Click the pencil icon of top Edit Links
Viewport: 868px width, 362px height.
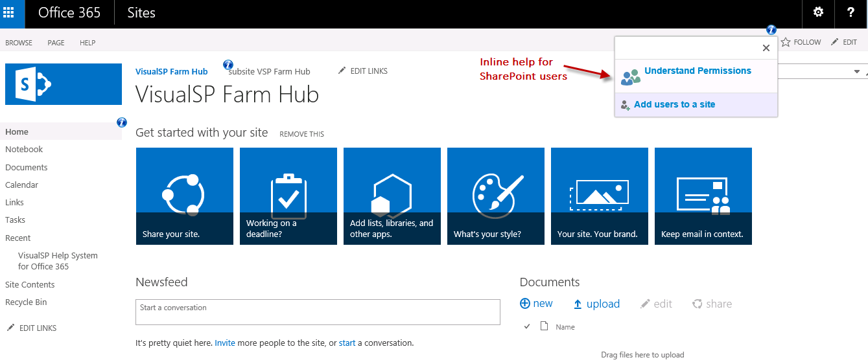[x=342, y=71]
